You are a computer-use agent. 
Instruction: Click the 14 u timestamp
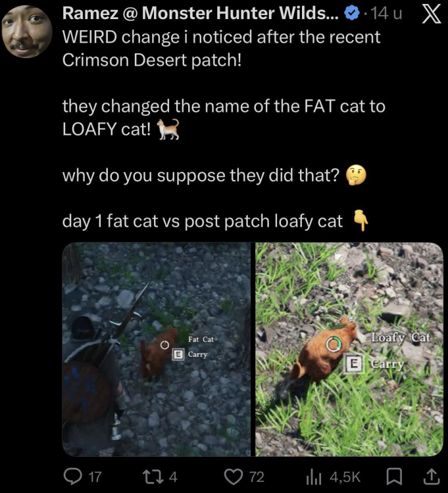pyautogui.click(x=387, y=13)
